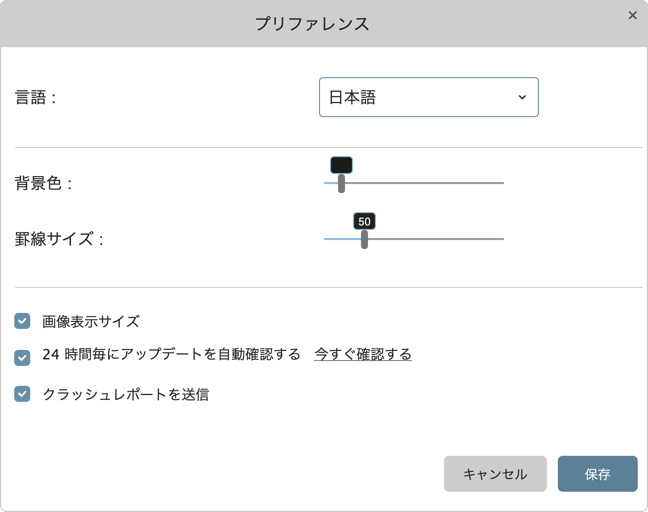Click the キャンセル button
648x512 pixels.
(495, 474)
